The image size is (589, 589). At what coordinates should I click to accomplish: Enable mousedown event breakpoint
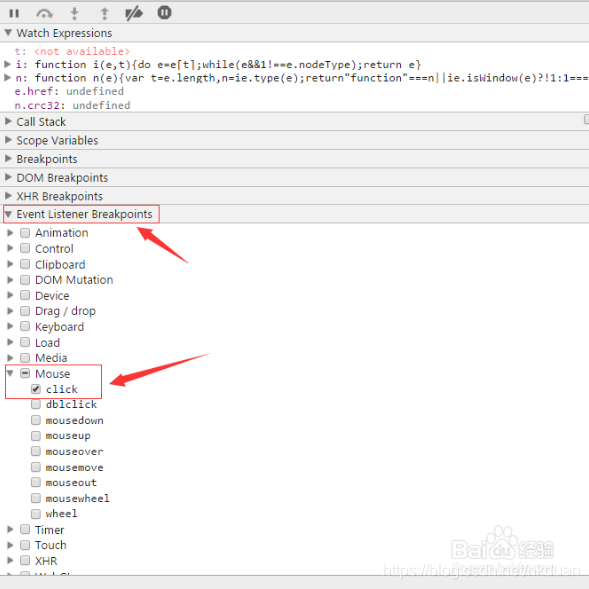tap(36, 420)
